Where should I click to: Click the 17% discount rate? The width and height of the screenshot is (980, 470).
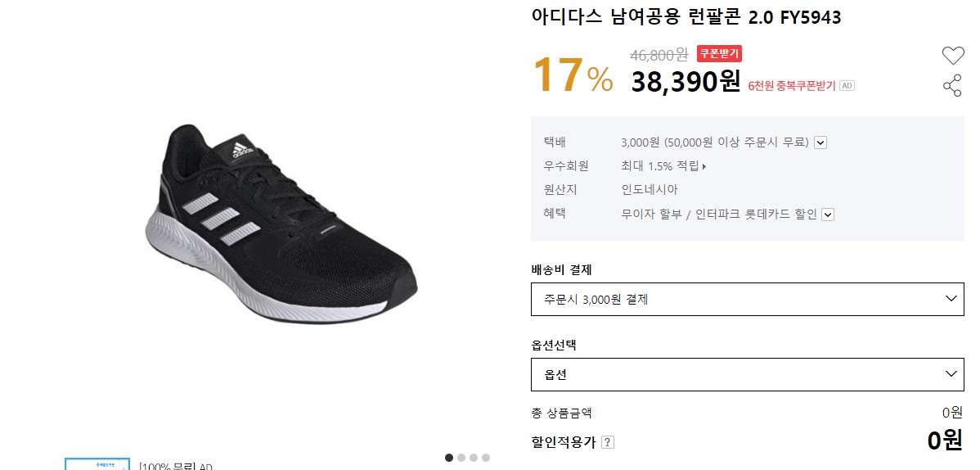click(572, 75)
